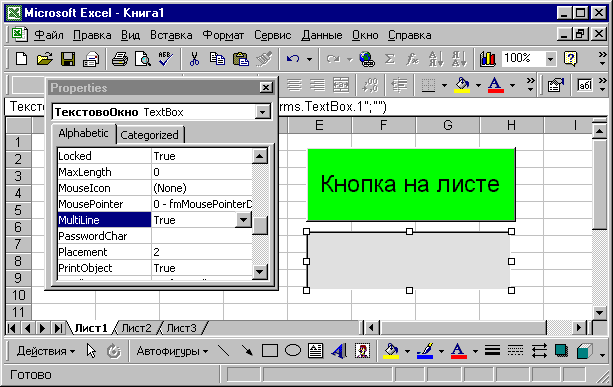Open the top toolbar's Font Color dropdown arrow
The image size is (613, 387).
click(512, 85)
